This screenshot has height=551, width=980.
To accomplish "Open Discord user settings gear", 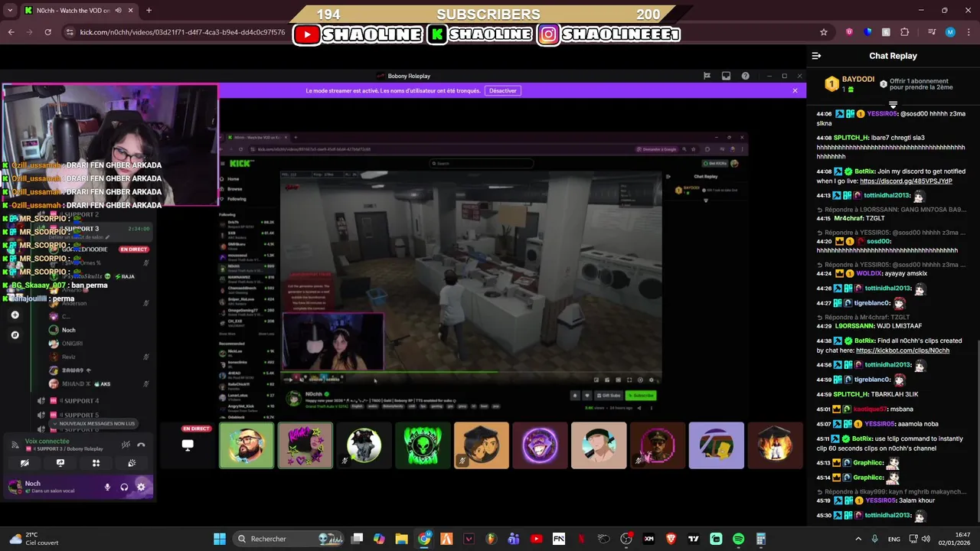I will pos(141,487).
